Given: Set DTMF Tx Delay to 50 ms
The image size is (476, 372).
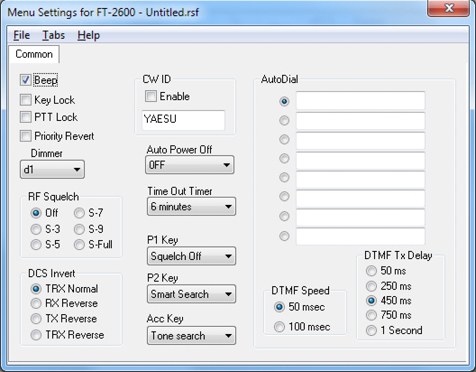Looking at the screenshot, I should 371,271.
